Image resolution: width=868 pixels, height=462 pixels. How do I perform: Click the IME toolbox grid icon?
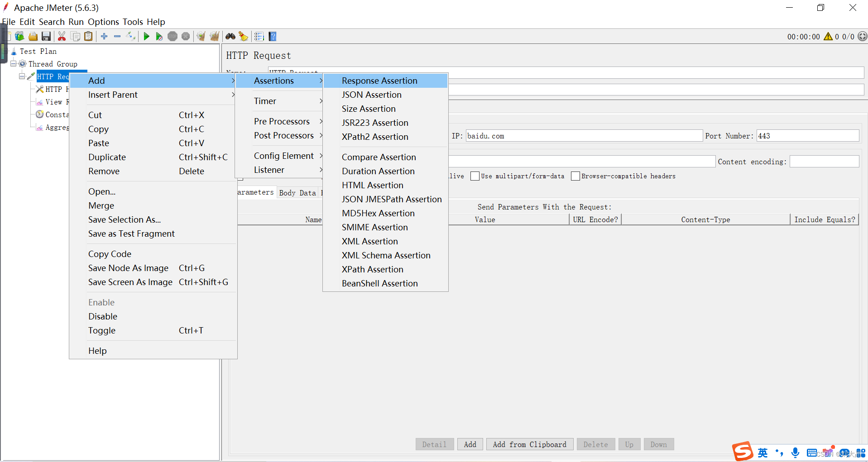861,453
